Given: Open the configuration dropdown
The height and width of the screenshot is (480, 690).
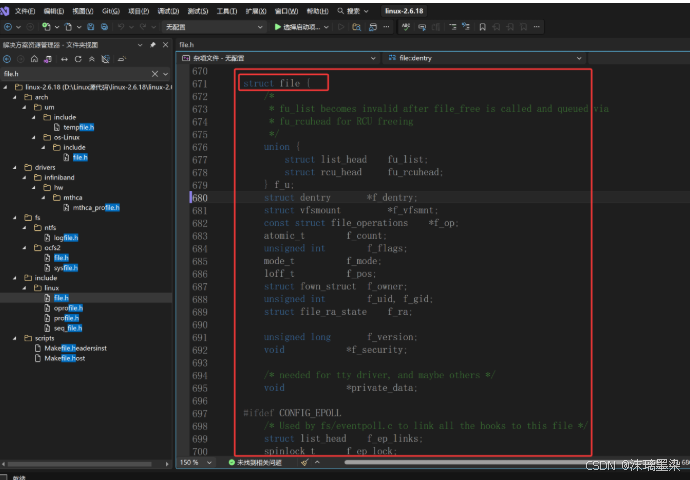Looking at the screenshot, I should tap(213, 27).
